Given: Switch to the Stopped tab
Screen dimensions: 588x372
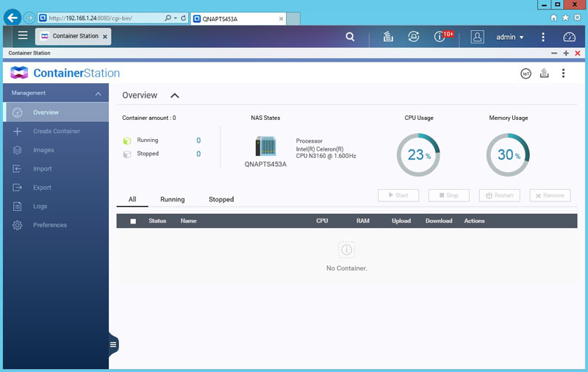Looking at the screenshot, I should coord(220,199).
